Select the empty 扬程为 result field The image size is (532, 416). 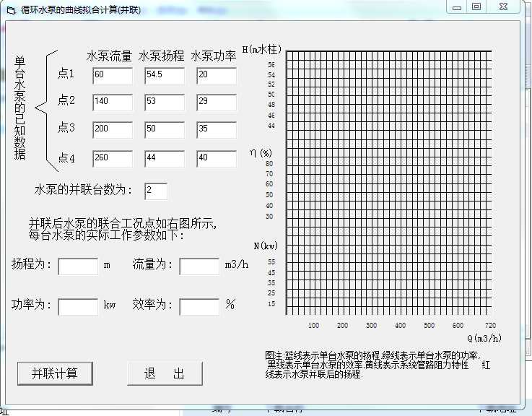(x=78, y=266)
